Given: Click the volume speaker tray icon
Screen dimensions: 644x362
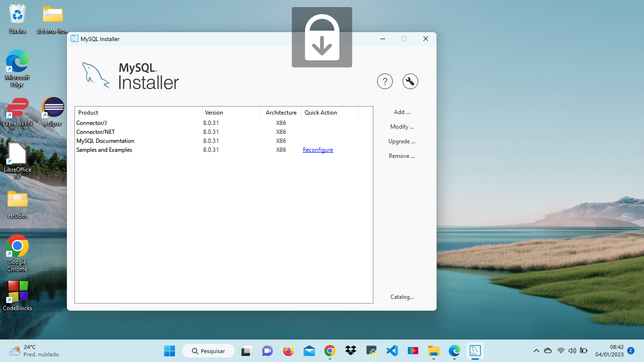Looking at the screenshot, I should click(x=572, y=351).
